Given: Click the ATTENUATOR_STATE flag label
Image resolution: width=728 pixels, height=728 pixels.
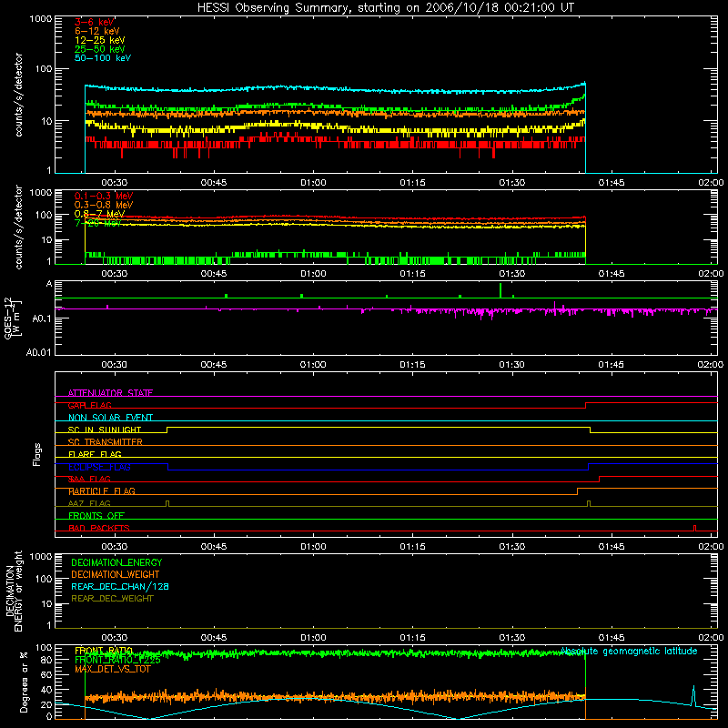Looking at the screenshot, I should click(x=110, y=393).
